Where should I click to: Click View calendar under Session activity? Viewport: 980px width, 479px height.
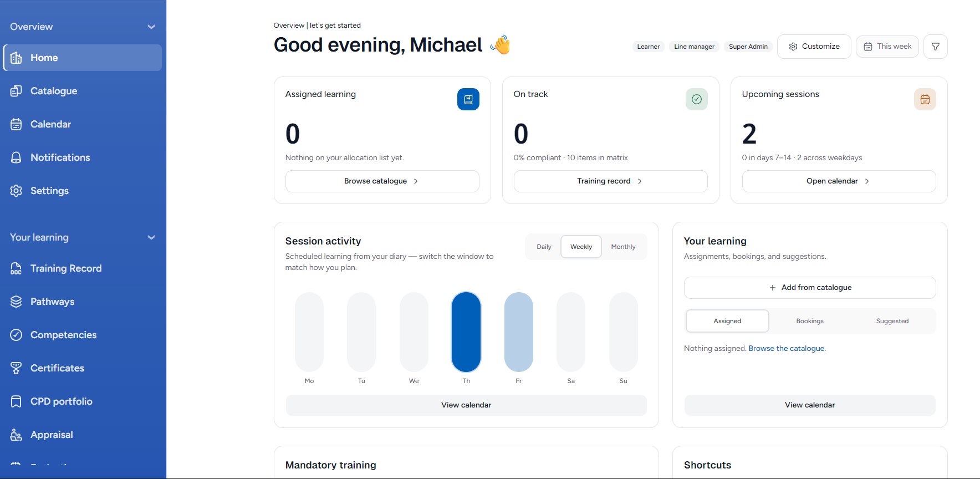pyautogui.click(x=466, y=405)
